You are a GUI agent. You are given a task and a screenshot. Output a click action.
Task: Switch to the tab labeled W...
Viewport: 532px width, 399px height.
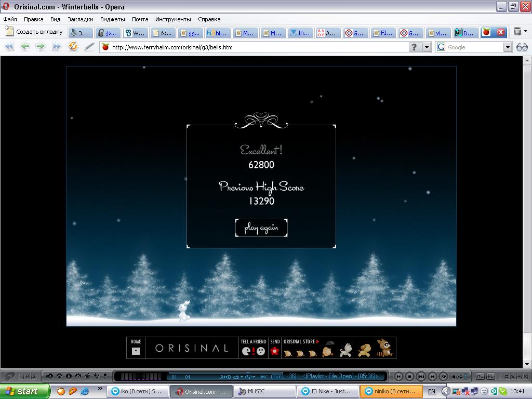click(135, 33)
